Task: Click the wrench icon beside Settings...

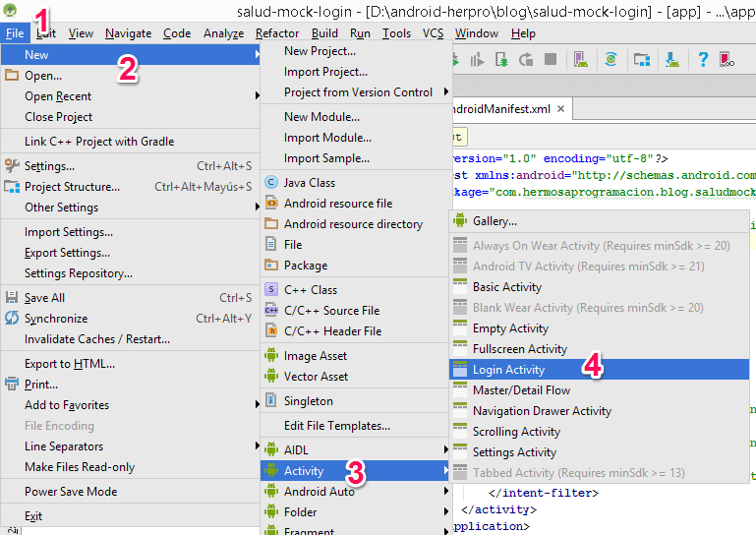Action: coord(12,165)
